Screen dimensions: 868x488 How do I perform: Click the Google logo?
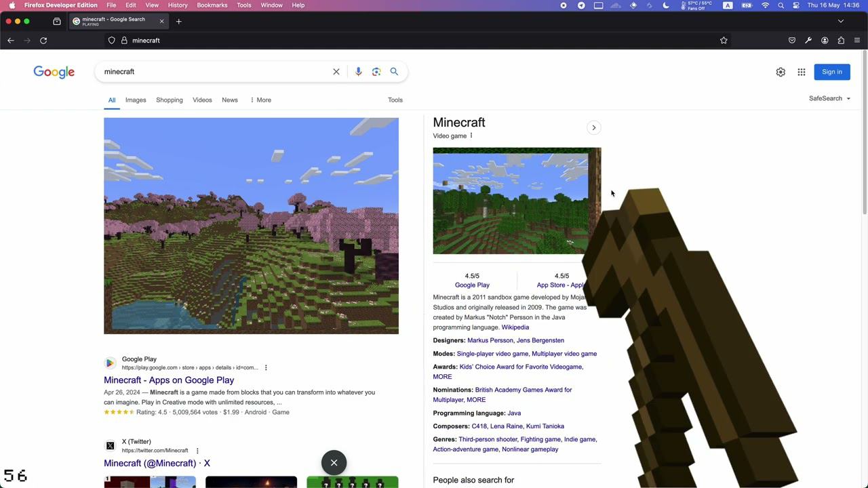pyautogui.click(x=54, y=73)
